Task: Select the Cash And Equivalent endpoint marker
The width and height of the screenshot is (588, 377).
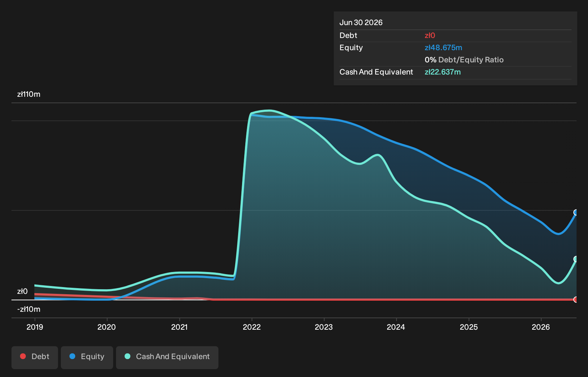Action: [576, 259]
